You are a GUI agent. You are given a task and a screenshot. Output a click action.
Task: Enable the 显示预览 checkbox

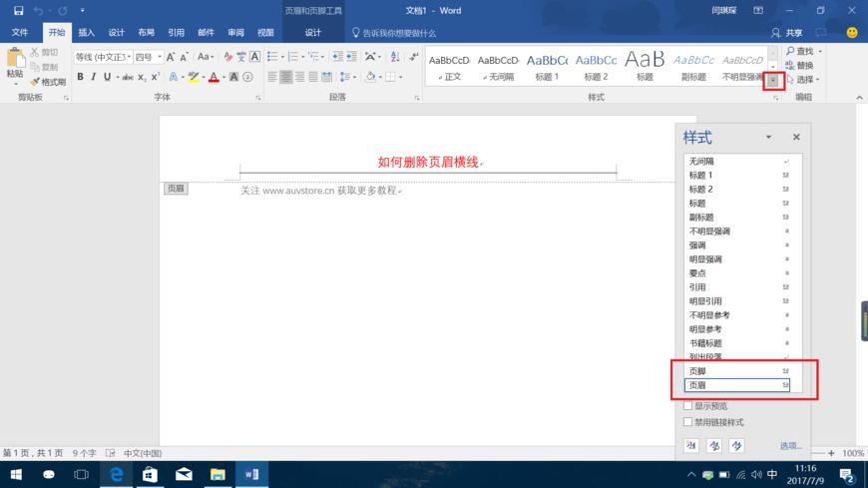click(687, 406)
